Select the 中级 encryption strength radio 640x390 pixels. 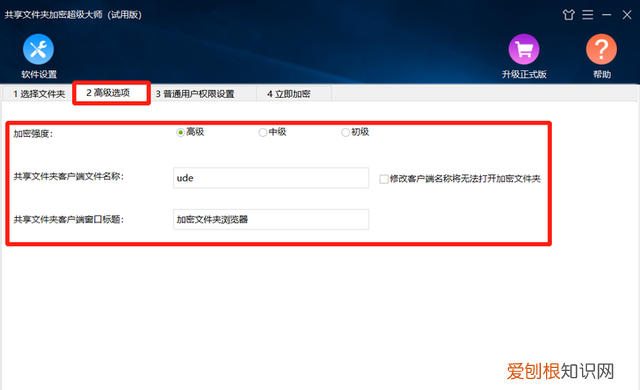[x=262, y=132]
